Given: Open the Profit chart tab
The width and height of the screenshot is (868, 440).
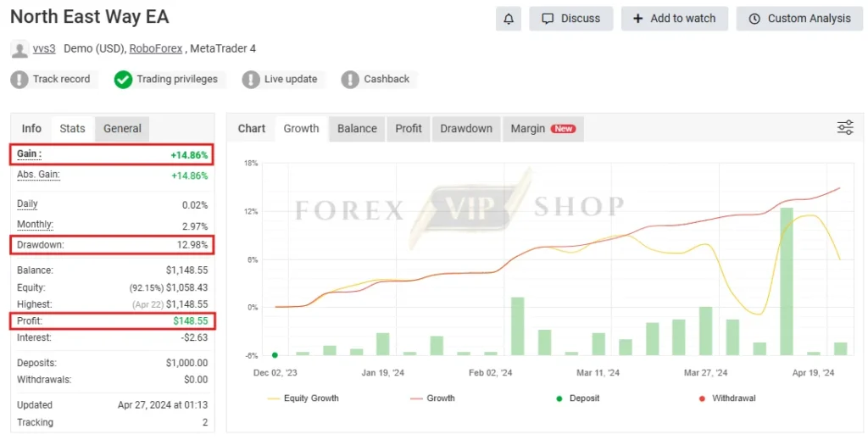Looking at the screenshot, I should pyautogui.click(x=409, y=128).
